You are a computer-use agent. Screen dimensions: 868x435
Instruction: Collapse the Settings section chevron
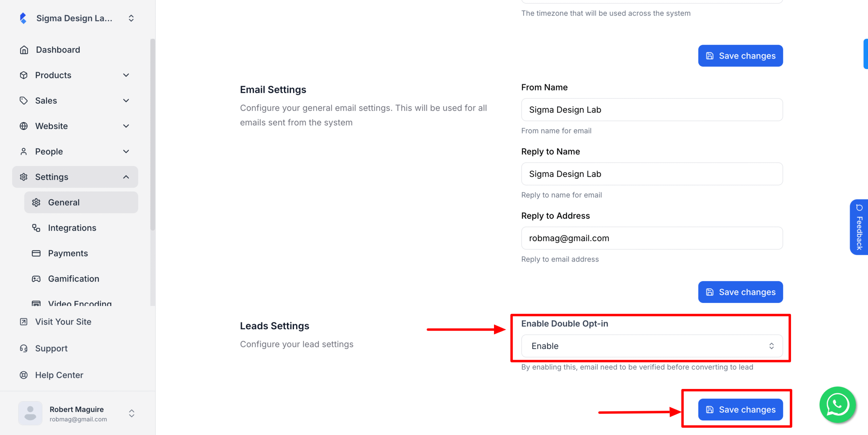[126, 177]
